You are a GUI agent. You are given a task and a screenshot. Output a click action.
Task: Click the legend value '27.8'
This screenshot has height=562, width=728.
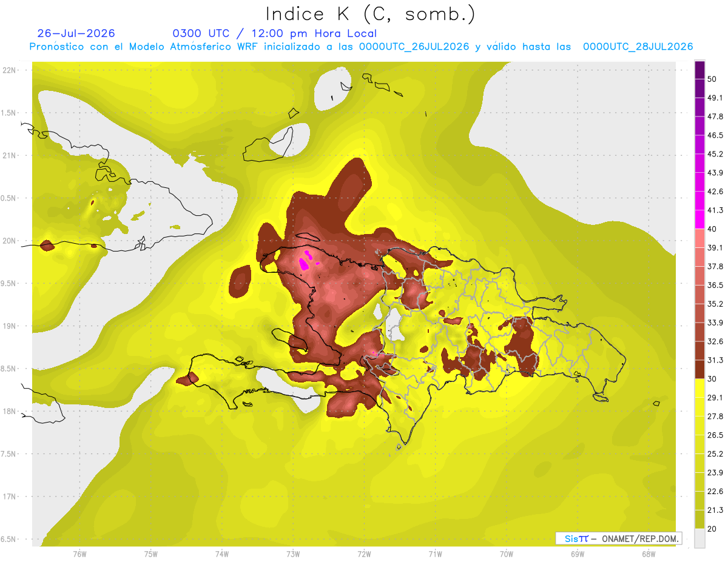coord(715,416)
